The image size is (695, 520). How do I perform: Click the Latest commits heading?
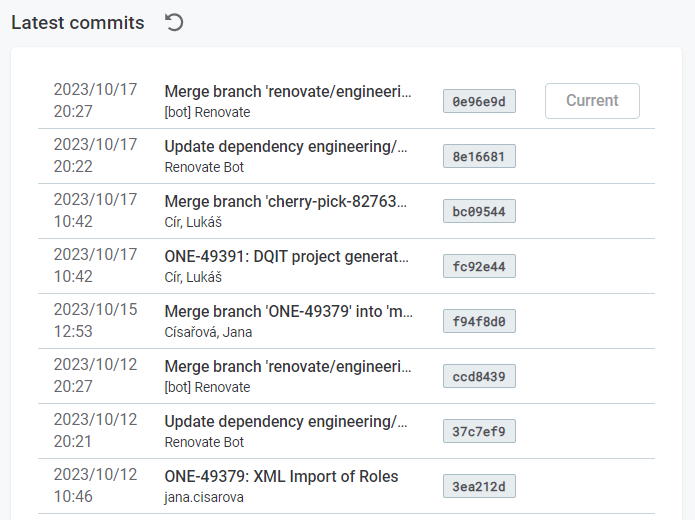(x=78, y=23)
